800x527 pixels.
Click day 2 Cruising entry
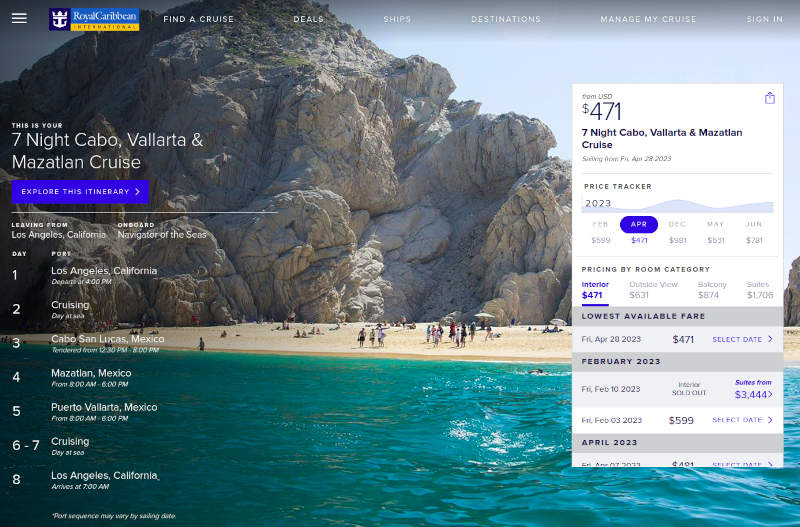[x=70, y=305]
